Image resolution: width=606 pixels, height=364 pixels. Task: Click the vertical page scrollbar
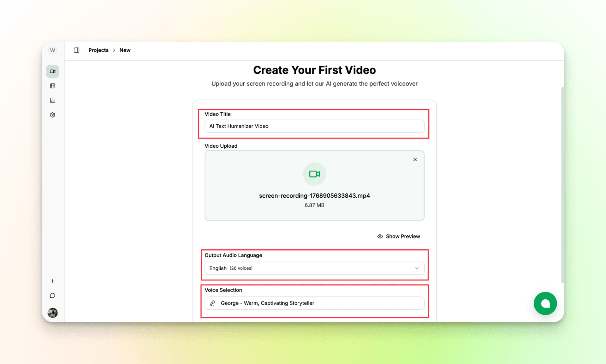(x=562, y=185)
